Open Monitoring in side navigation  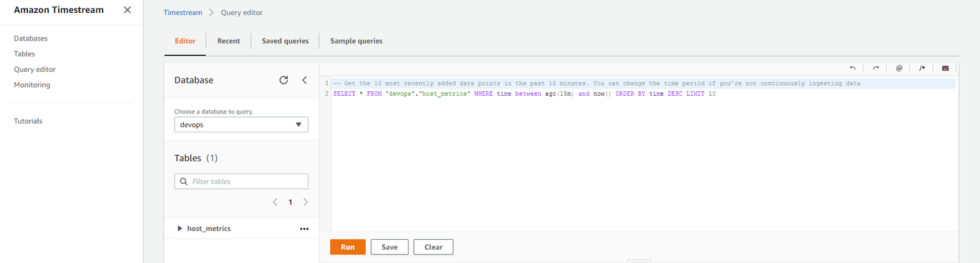pyautogui.click(x=32, y=85)
